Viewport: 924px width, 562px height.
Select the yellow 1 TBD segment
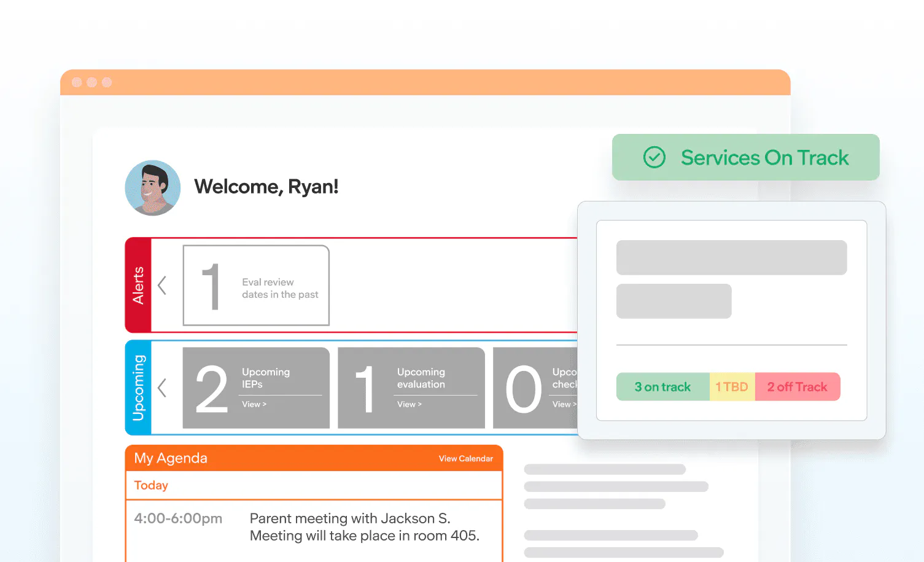pos(732,387)
